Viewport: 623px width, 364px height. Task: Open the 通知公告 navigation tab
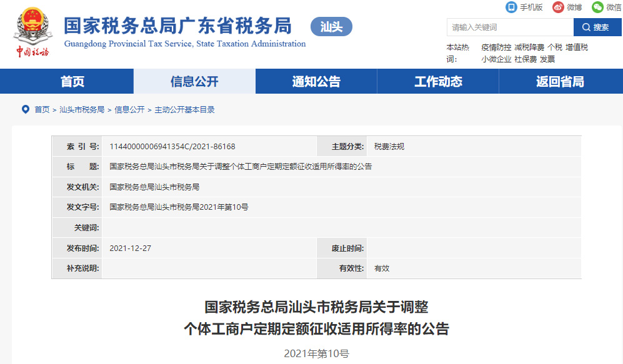click(x=316, y=82)
